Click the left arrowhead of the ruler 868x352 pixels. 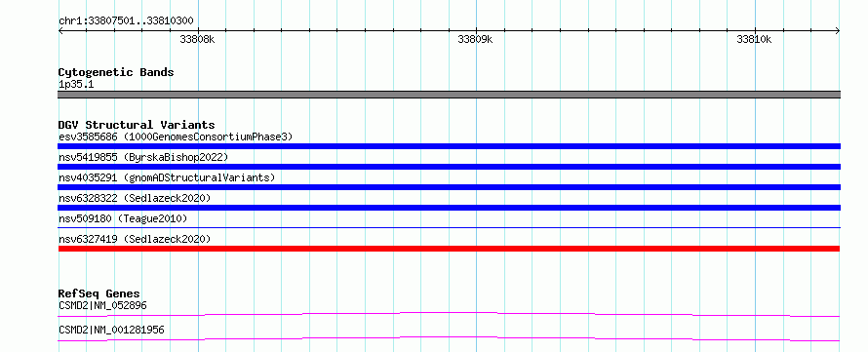pos(60,30)
